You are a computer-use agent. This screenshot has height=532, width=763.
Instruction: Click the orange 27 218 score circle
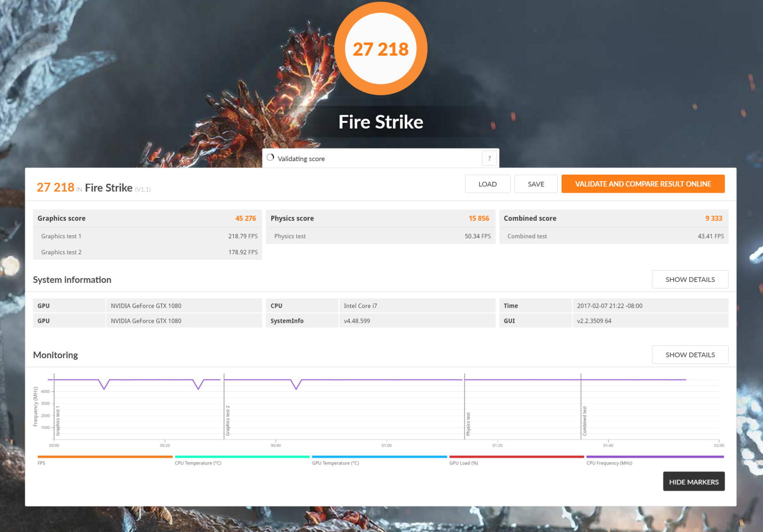[380, 49]
